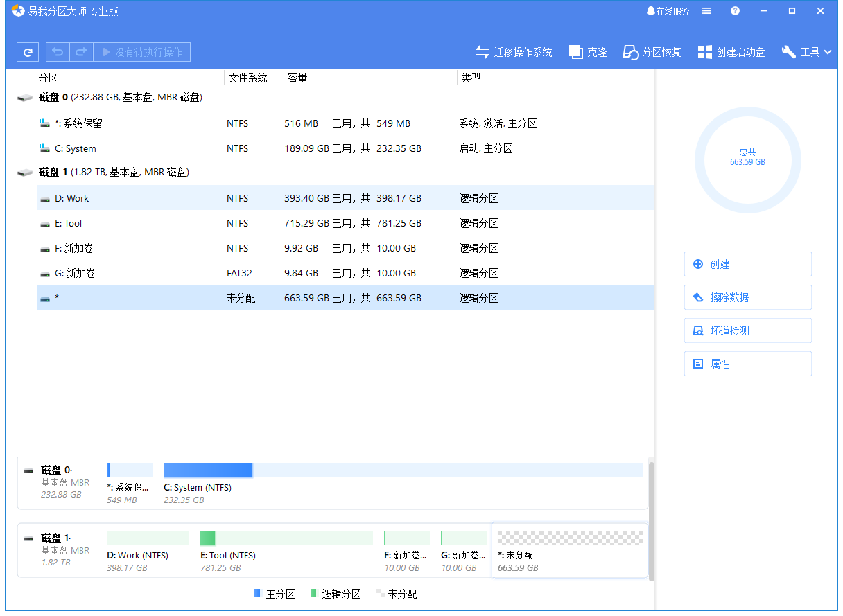Open 创建启动盘 bootable media creator
The image size is (843, 616).
click(x=731, y=52)
